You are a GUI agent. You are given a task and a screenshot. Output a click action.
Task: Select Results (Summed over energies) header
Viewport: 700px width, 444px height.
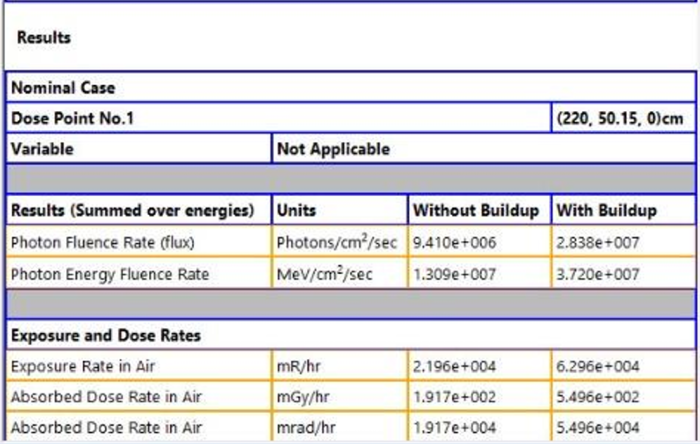pos(138,210)
